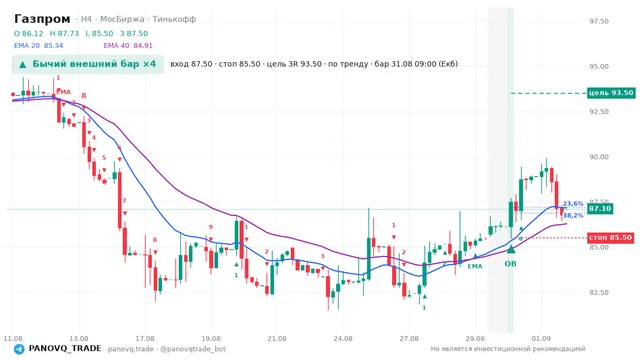Click the 23,6% Fibonacci level label
Viewport: 640px width, 360px height.
[573, 204]
